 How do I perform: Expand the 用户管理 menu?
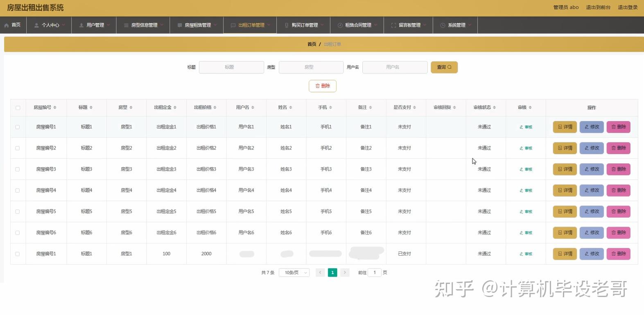coord(94,25)
